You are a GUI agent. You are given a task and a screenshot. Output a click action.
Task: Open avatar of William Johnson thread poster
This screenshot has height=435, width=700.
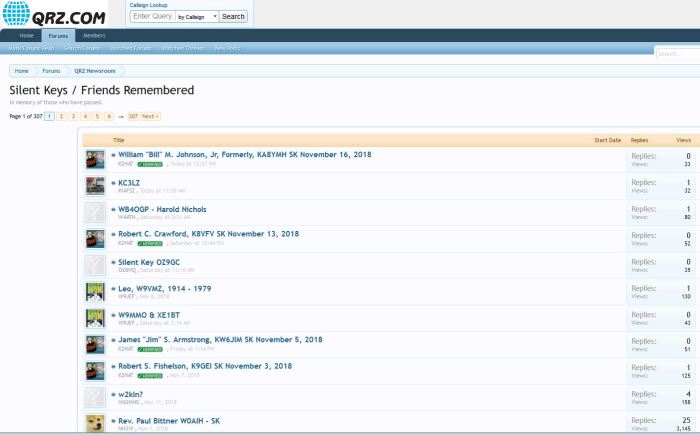click(x=95, y=159)
